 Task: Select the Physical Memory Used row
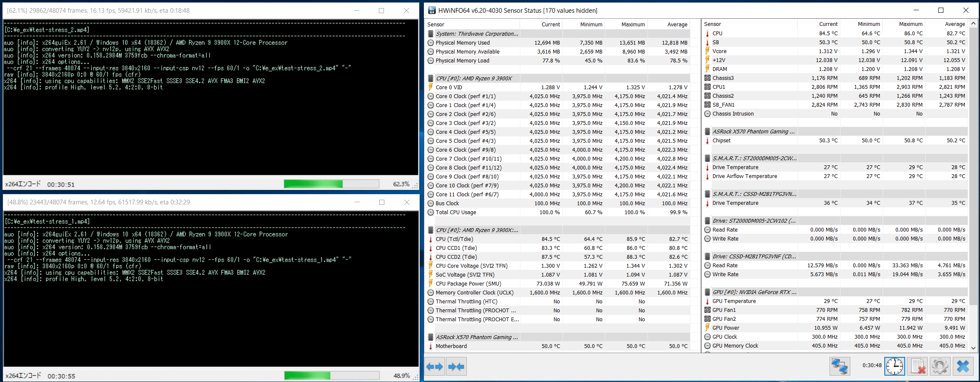click(557, 42)
